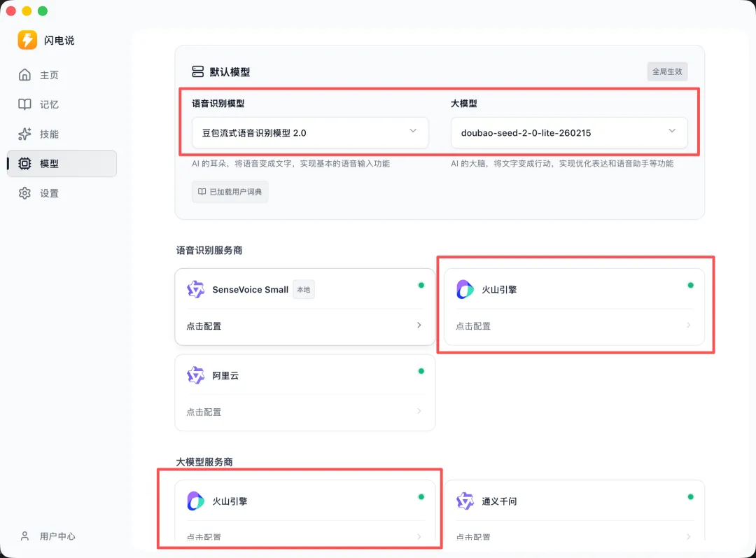The height and width of the screenshot is (558, 756).
Task: Click the 已加载用户词典 button
Action: click(x=230, y=192)
